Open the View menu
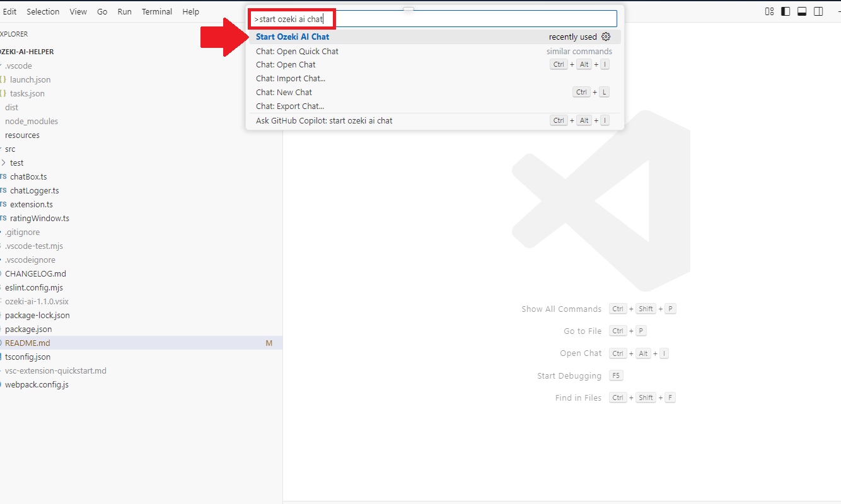 78,11
